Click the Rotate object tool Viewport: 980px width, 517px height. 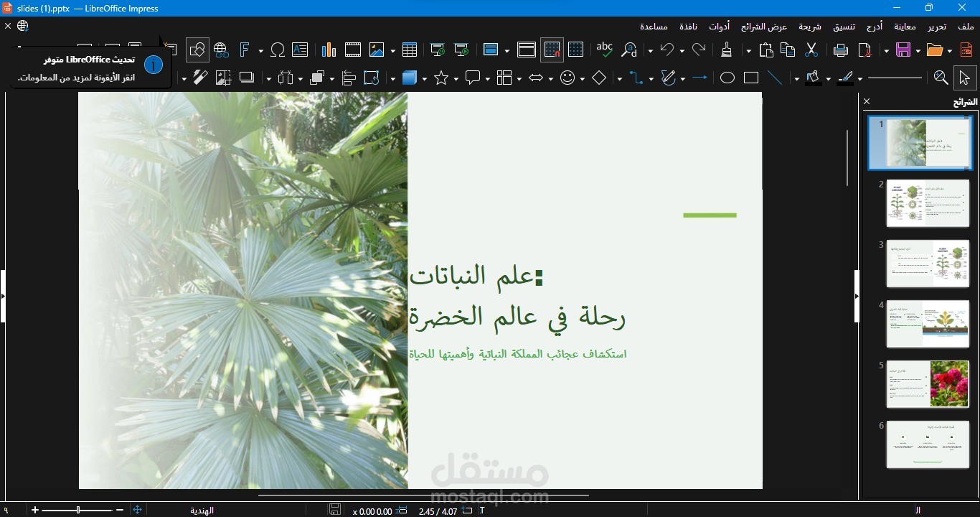coord(372,78)
